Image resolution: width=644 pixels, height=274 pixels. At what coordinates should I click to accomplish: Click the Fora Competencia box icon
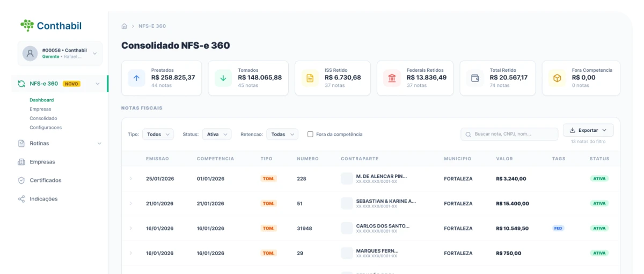557,78
